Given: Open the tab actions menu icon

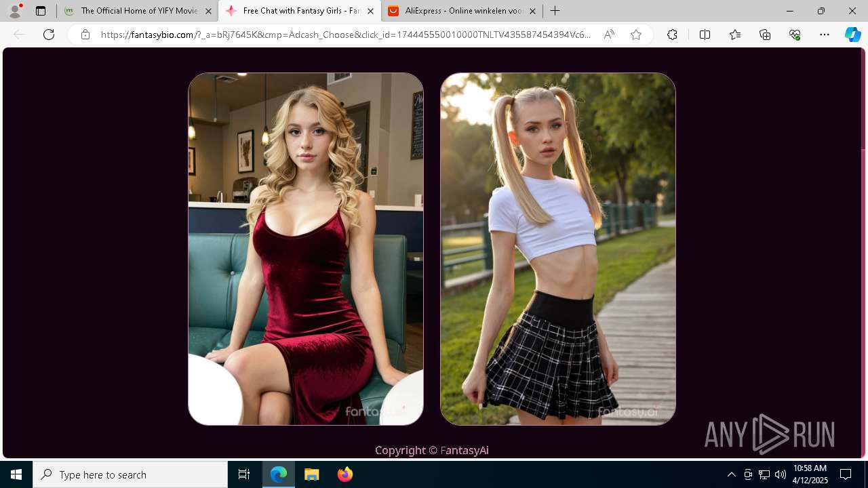Looking at the screenshot, I should coord(41,11).
